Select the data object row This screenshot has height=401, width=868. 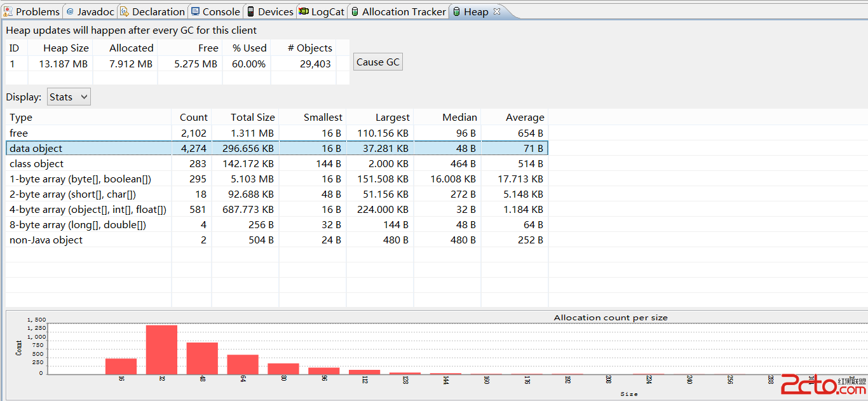[x=89, y=148]
